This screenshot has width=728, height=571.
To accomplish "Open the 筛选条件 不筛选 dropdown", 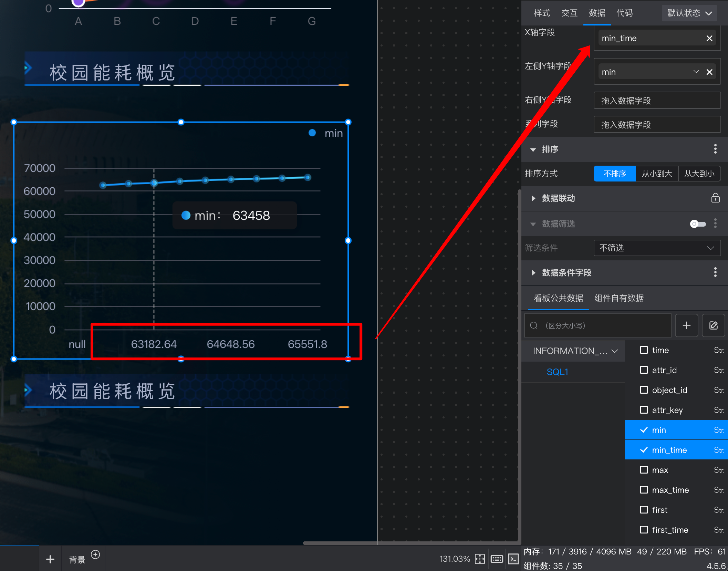I will coord(657,248).
